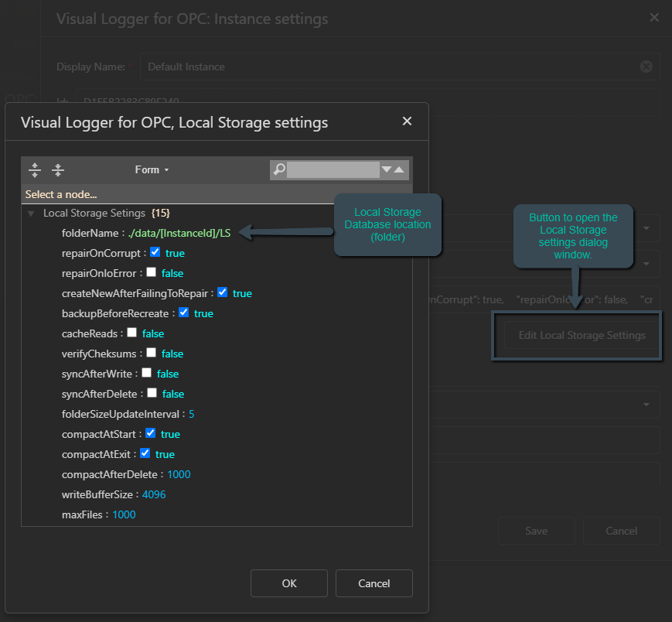
Task: Cancel the Local Storage settings dialog
Action: (x=374, y=583)
